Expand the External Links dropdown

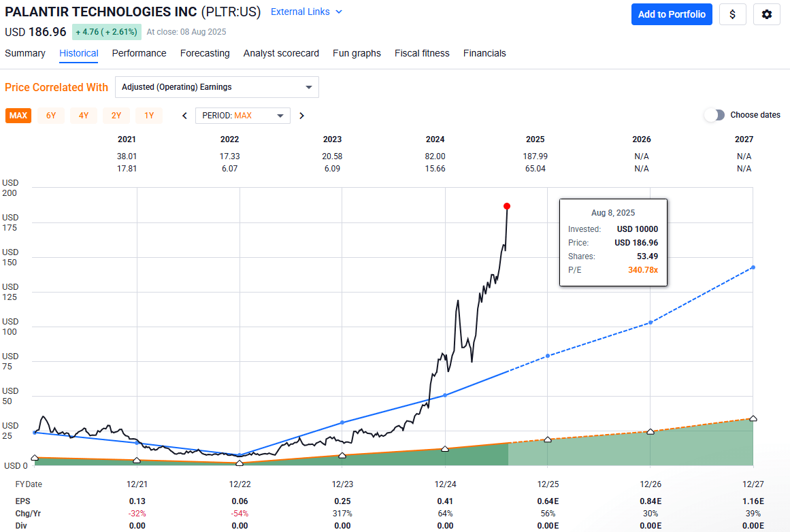click(306, 12)
